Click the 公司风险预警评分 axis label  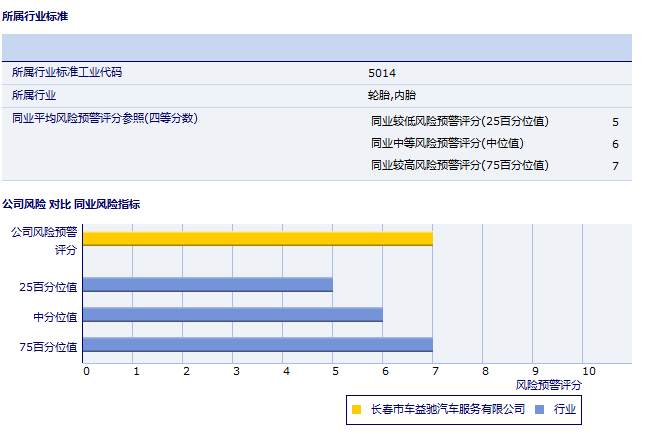(45, 240)
